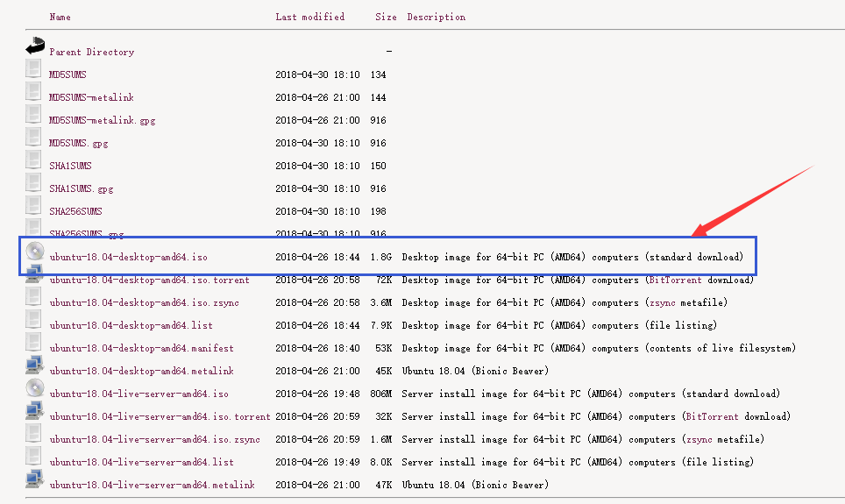Click the 53K size of desktop-amd64.manifest
The width and height of the screenshot is (845, 504).
(x=384, y=348)
